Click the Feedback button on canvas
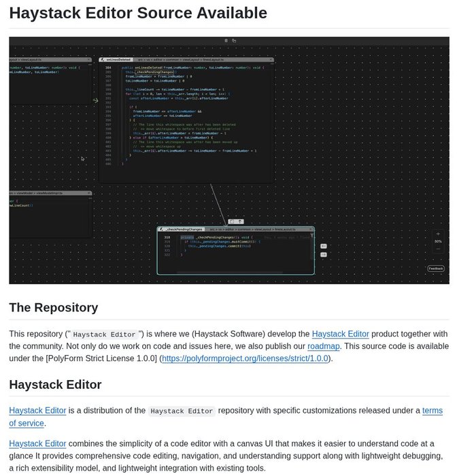This screenshot has height=476, width=457. [x=436, y=269]
